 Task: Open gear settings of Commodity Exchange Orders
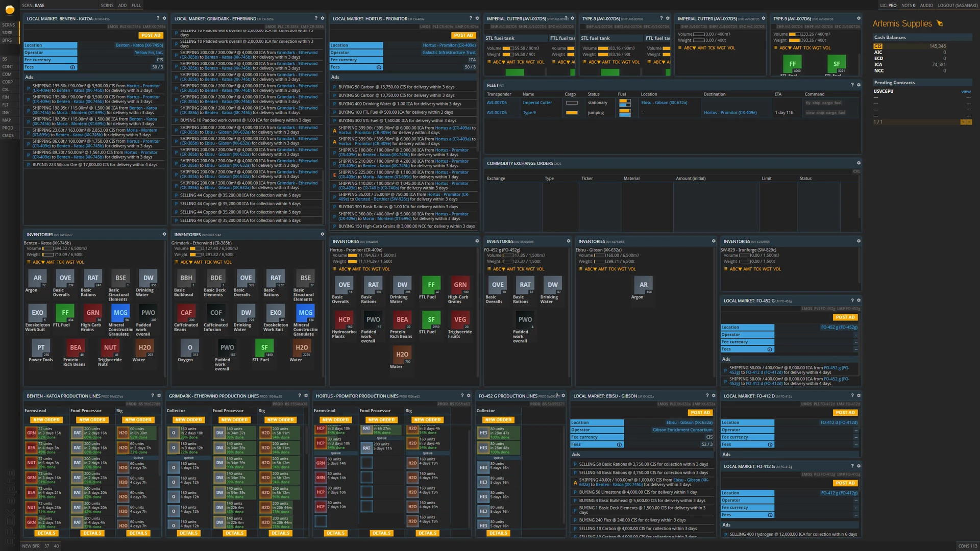[859, 163]
